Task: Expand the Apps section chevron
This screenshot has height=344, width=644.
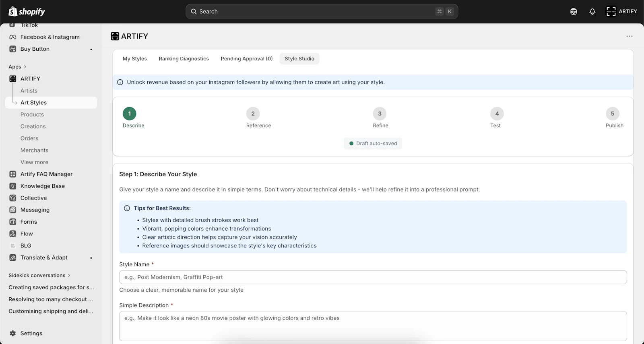Action: click(x=25, y=67)
